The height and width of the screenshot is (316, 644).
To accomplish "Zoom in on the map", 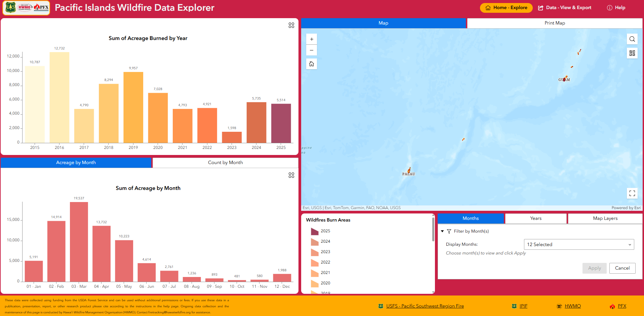I will [311, 39].
